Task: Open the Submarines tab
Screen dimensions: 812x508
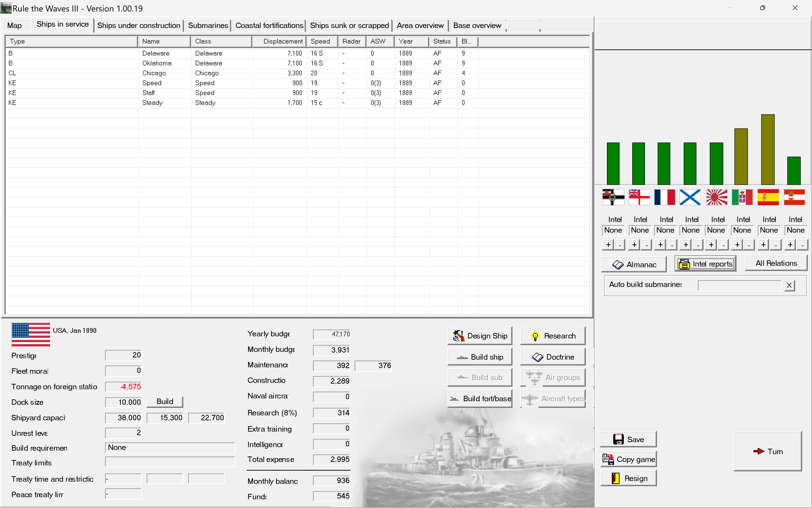Action: click(208, 26)
